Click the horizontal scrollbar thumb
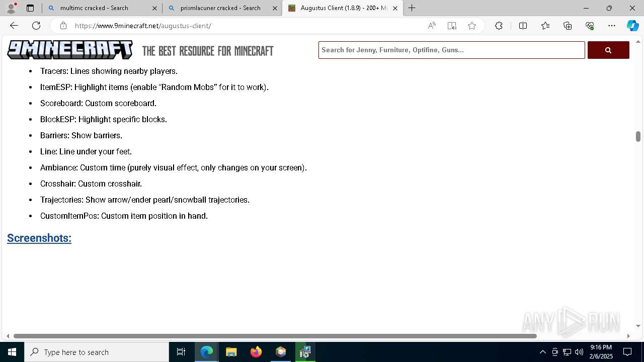Viewport: 644px width, 362px height. click(x=275, y=336)
